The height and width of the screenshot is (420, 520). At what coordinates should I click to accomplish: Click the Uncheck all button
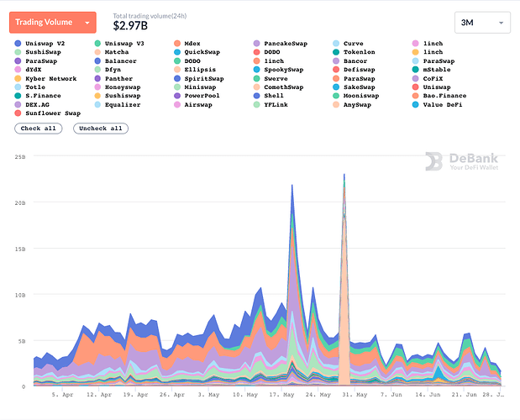pyautogui.click(x=101, y=129)
